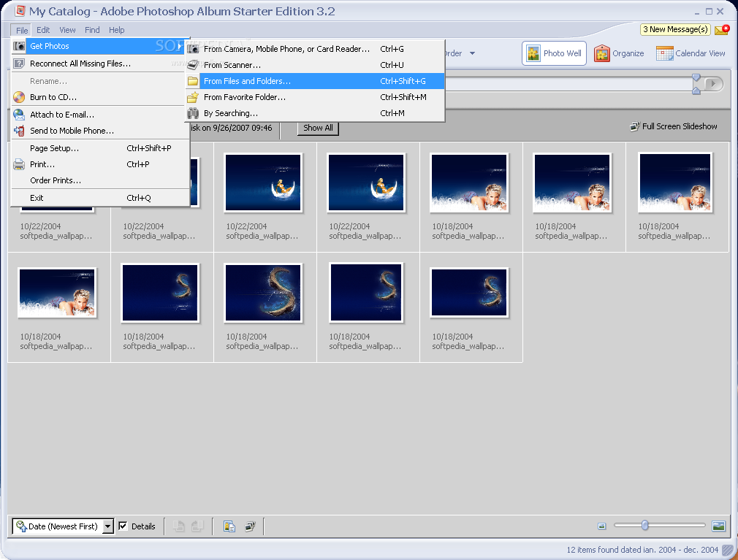Expand the Order dropdown arrow in toolbar
The width and height of the screenshot is (738, 560).
[472, 53]
